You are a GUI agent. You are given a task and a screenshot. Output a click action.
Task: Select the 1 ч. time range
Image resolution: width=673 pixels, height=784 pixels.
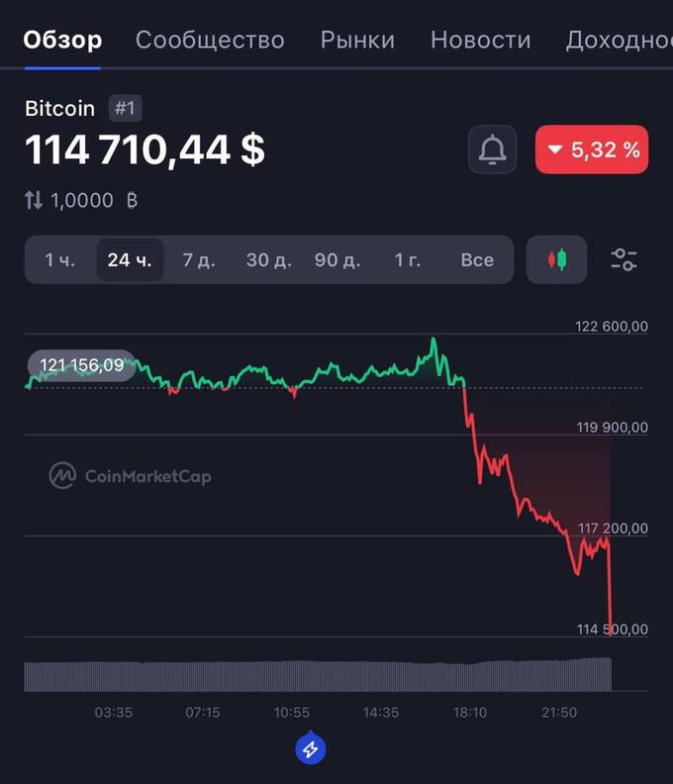coord(59,260)
